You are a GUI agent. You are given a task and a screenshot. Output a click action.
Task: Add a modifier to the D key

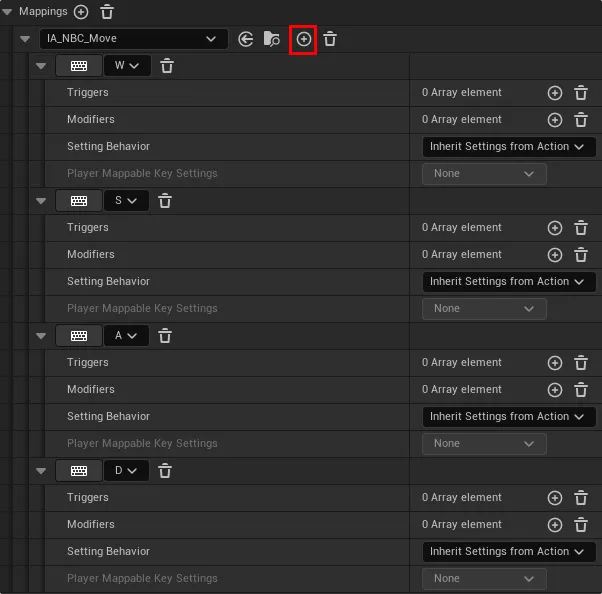pos(555,525)
